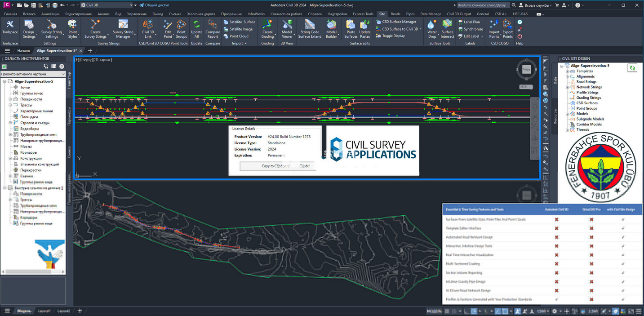This screenshot has width=644, height=316.
Task: Select Коридоры item in Toolspace tree
Action: click(x=29, y=152)
